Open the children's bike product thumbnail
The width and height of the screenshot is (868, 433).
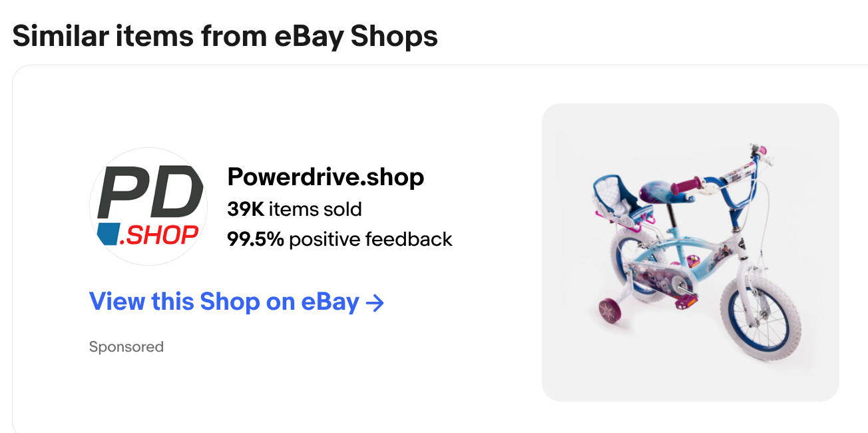[x=690, y=252]
